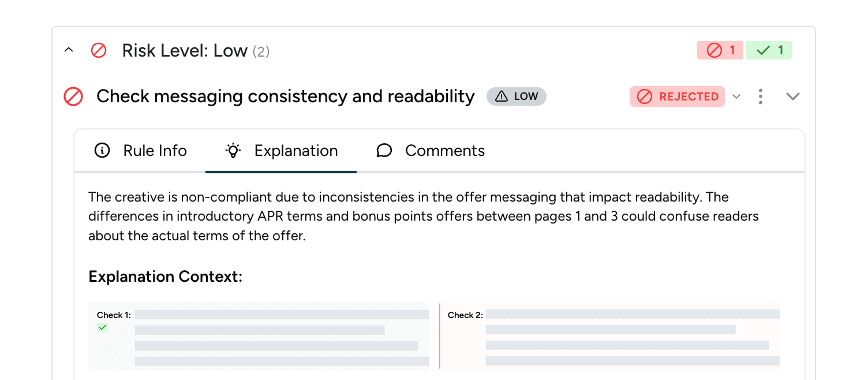Toggle the REJECTED status indicator
This screenshot has width=868, height=380.
(x=677, y=96)
